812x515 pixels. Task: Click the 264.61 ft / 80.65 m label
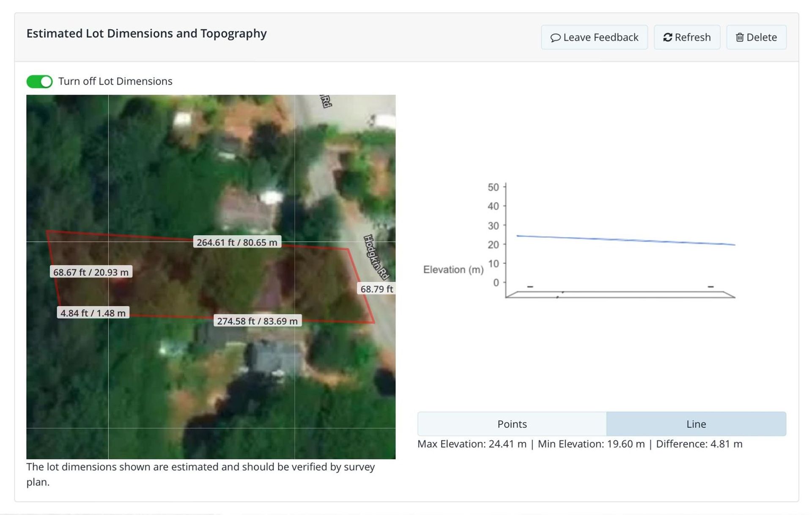pyautogui.click(x=237, y=242)
